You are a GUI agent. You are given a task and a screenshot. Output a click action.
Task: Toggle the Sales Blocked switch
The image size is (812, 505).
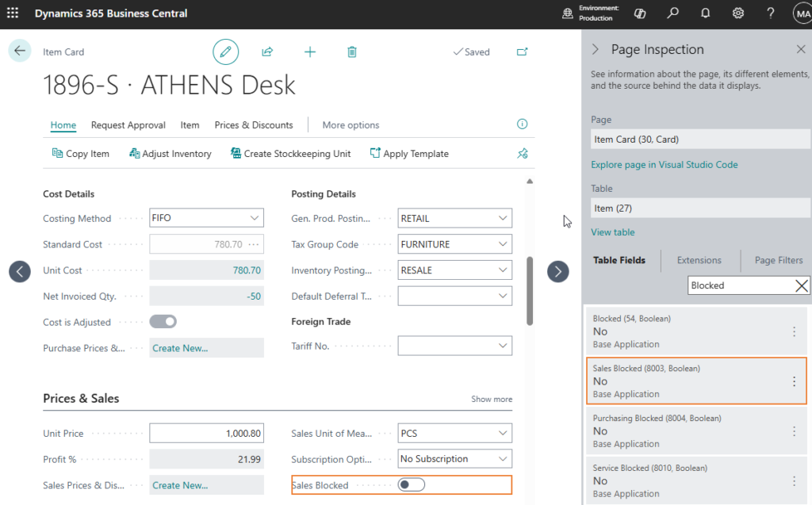point(412,485)
